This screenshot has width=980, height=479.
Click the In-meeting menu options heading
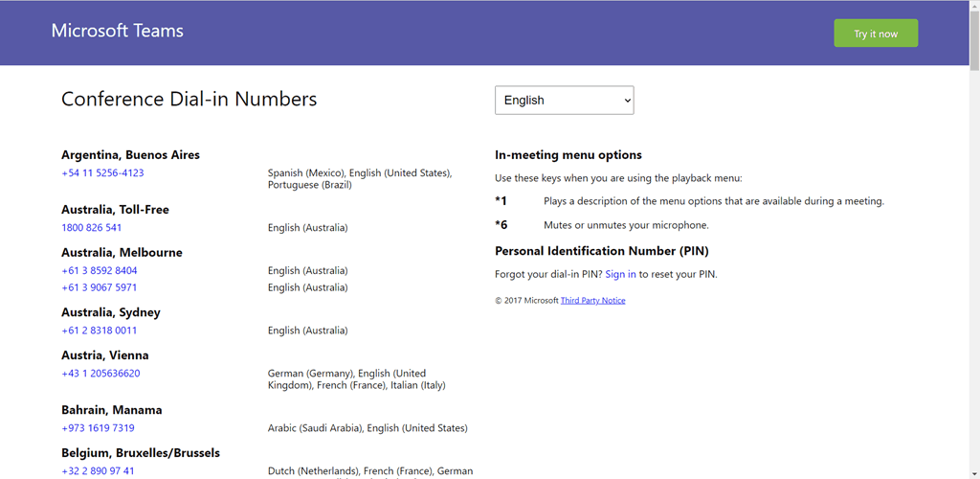[x=568, y=155]
